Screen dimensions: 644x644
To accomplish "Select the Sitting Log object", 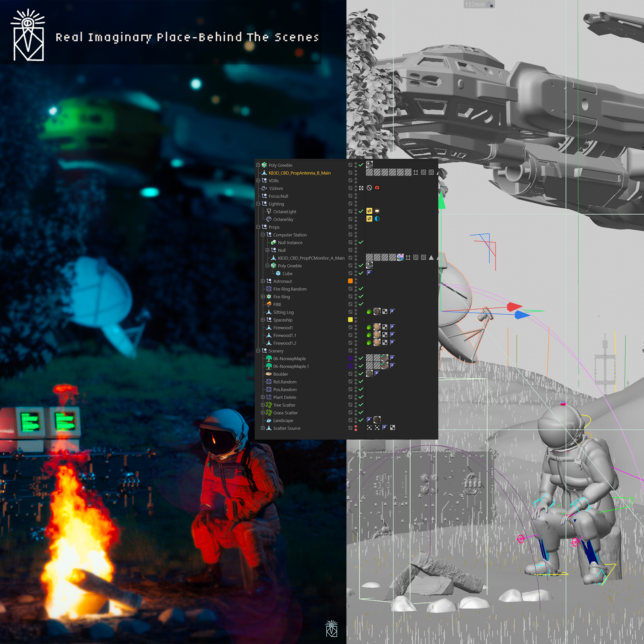I will [x=283, y=312].
